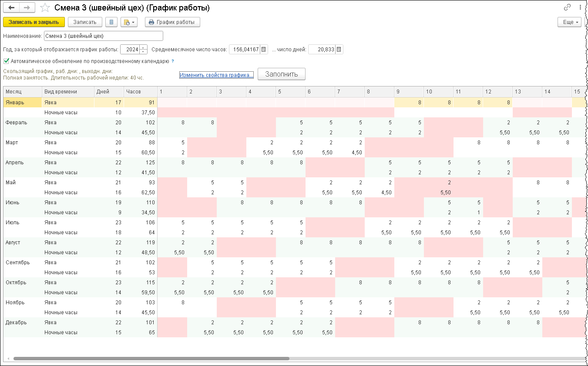Image resolution: width=588 pixels, height=366 pixels.
Task: Click the Июль days count 23
Action: click(x=109, y=223)
